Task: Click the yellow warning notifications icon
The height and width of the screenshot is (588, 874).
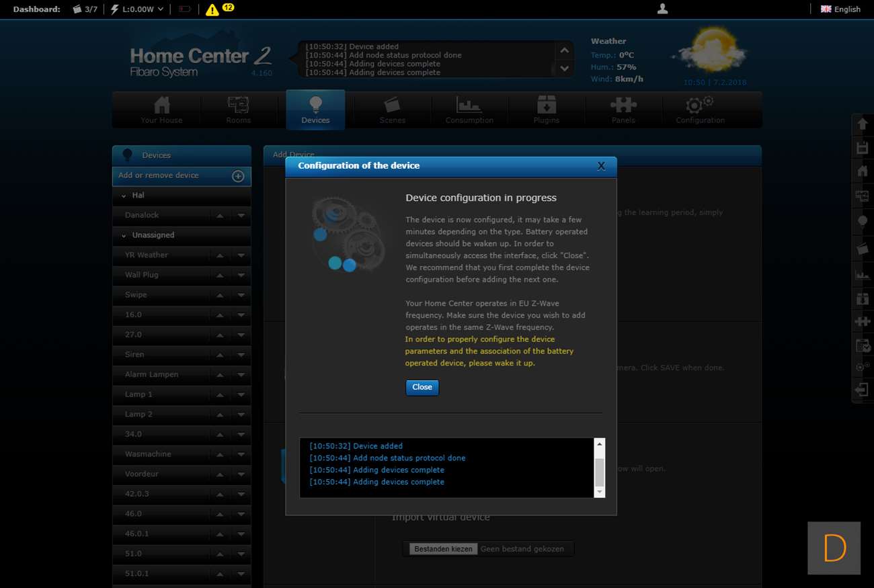Action: tap(212, 9)
